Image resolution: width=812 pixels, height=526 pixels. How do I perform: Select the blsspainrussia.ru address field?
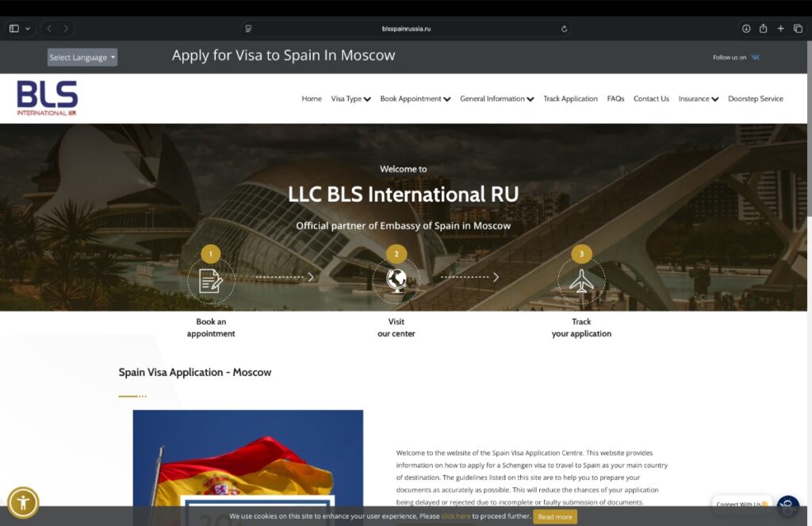[x=406, y=29]
